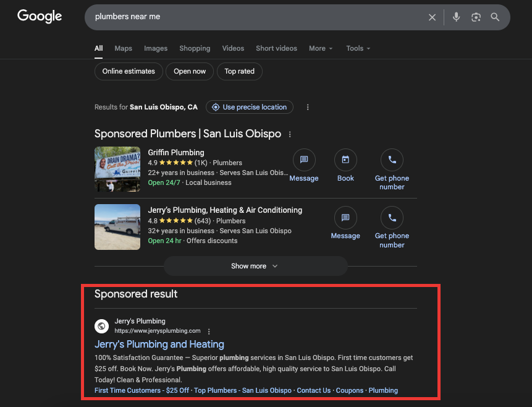
Task: Click the Jerry's Plumbing globe favicon
Action: click(101, 326)
